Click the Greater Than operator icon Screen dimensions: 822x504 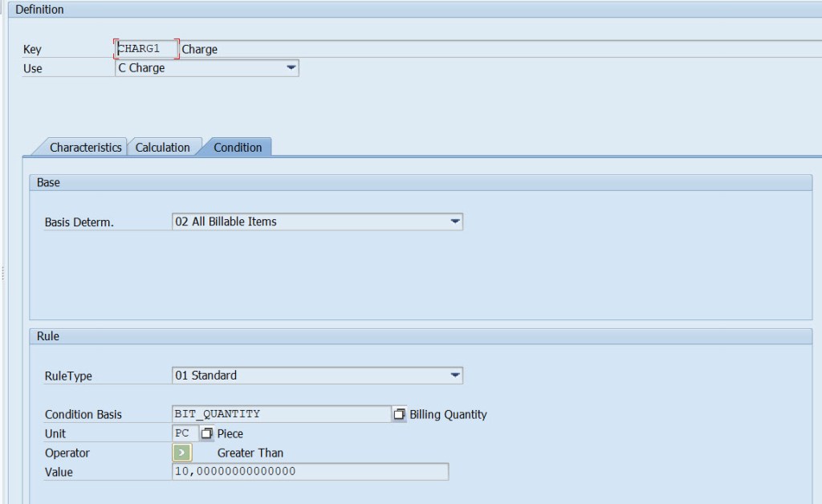(181, 453)
